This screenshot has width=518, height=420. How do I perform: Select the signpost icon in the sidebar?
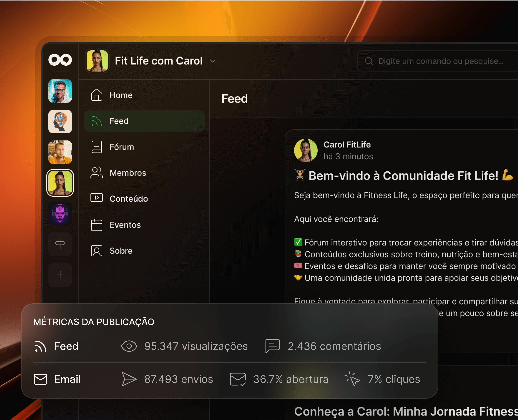point(60,244)
